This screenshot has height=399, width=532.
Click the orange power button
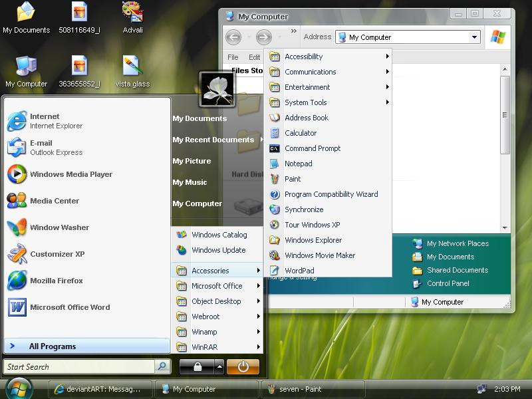pyautogui.click(x=243, y=367)
